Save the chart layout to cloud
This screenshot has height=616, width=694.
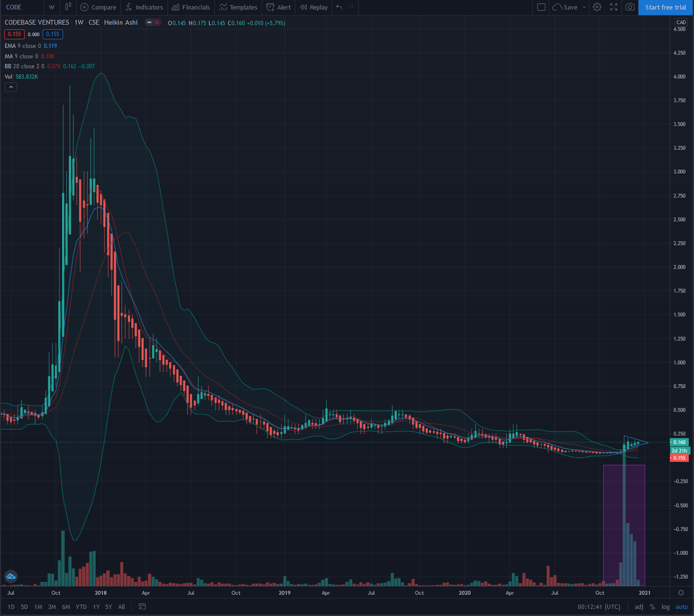click(565, 7)
